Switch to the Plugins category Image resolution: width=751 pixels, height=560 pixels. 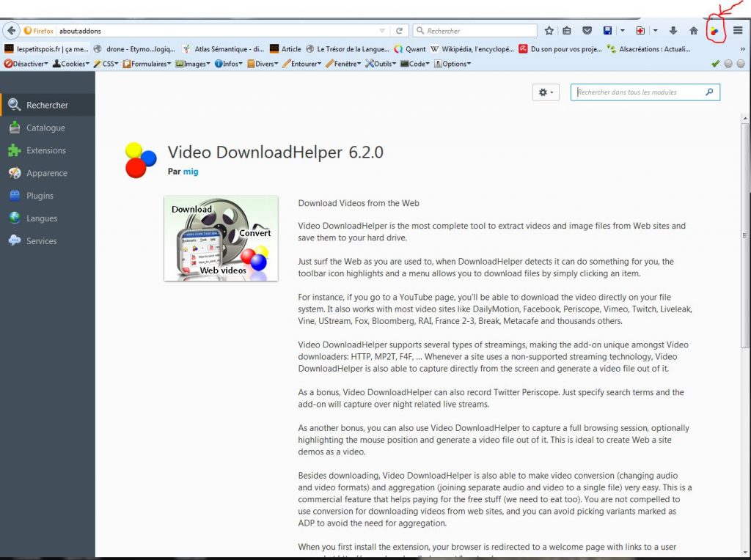[40, 196]
